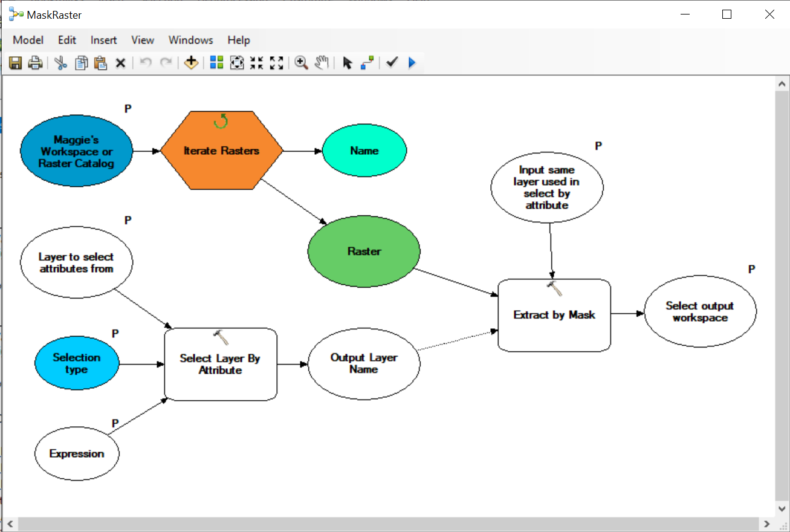Click the Add Data or Tool icon
The width and height of the screenshot is (790, 532).
click(192, 63)
